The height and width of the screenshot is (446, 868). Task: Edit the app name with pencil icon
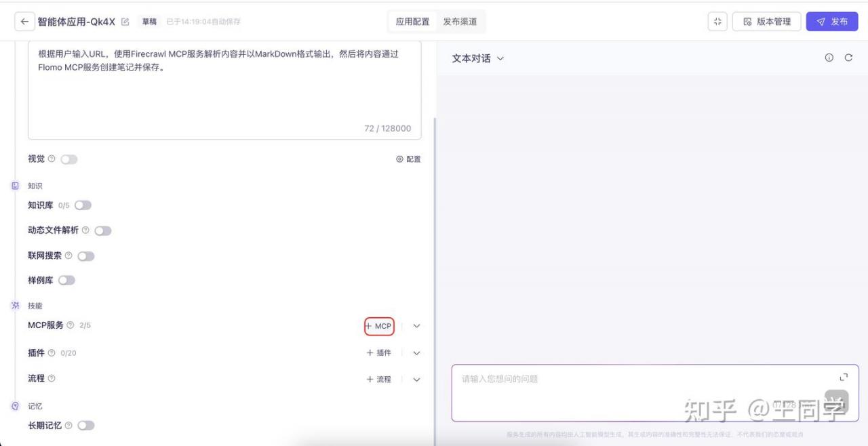(x=125, y=22)
